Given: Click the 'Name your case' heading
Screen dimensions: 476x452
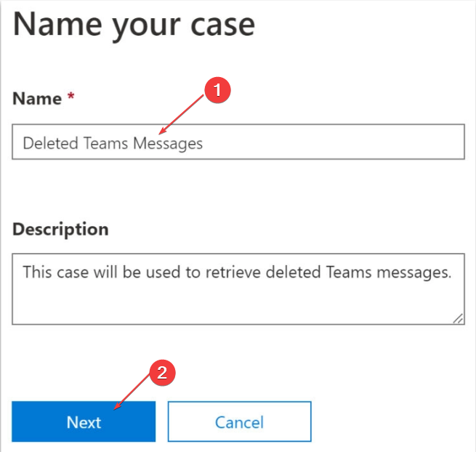Looking at the screenshot, I should (x=134, y=25).
